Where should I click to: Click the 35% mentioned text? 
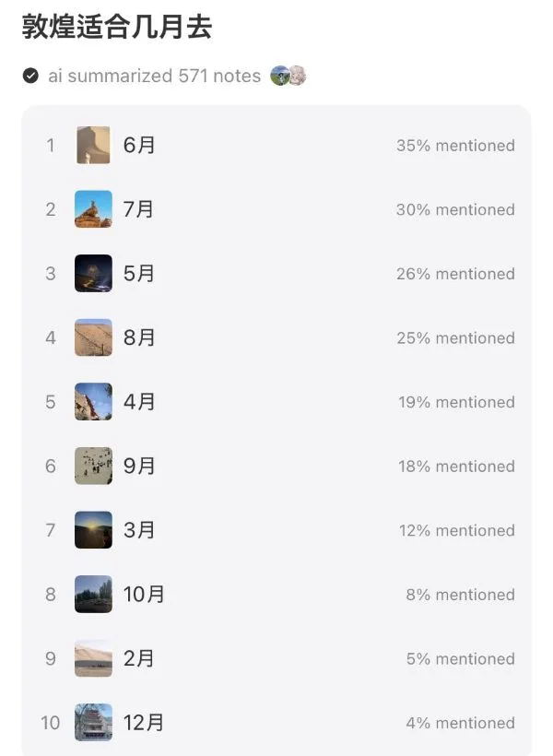455,146
